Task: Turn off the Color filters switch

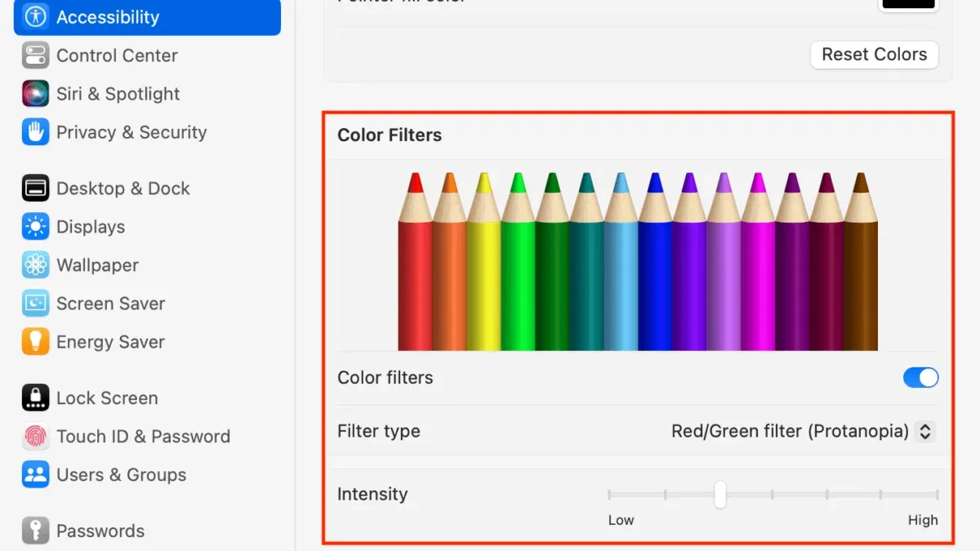Action: click(x=920, y=377)
